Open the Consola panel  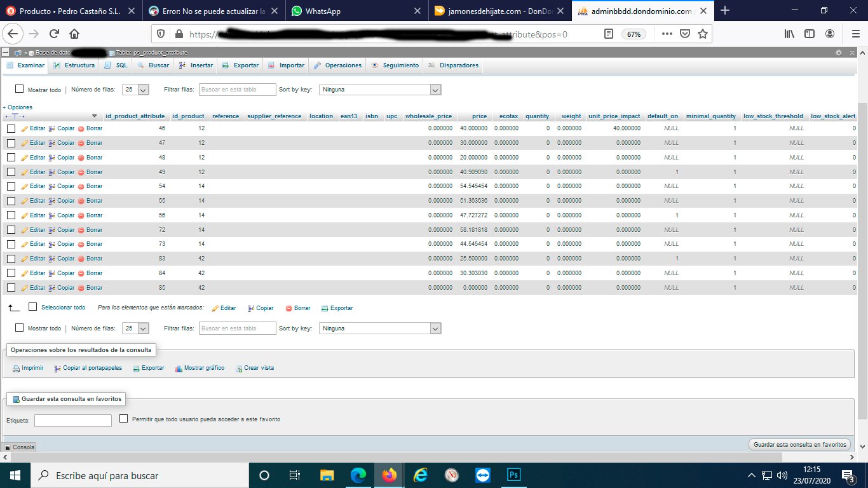tap(20, 447)
